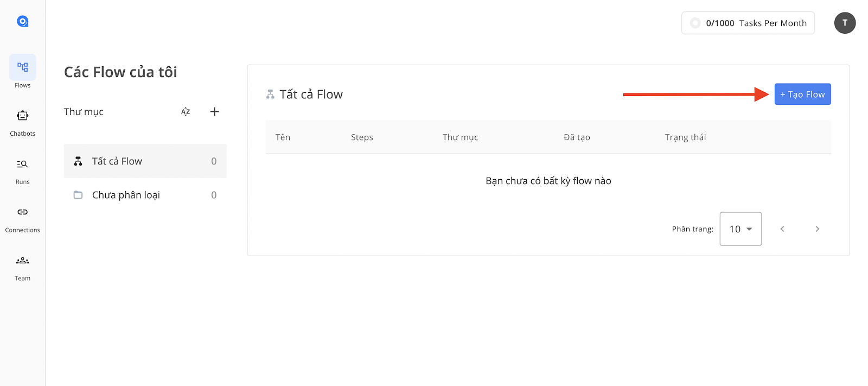Open the Connections section
Screen dimensions: 868x386
23,220
